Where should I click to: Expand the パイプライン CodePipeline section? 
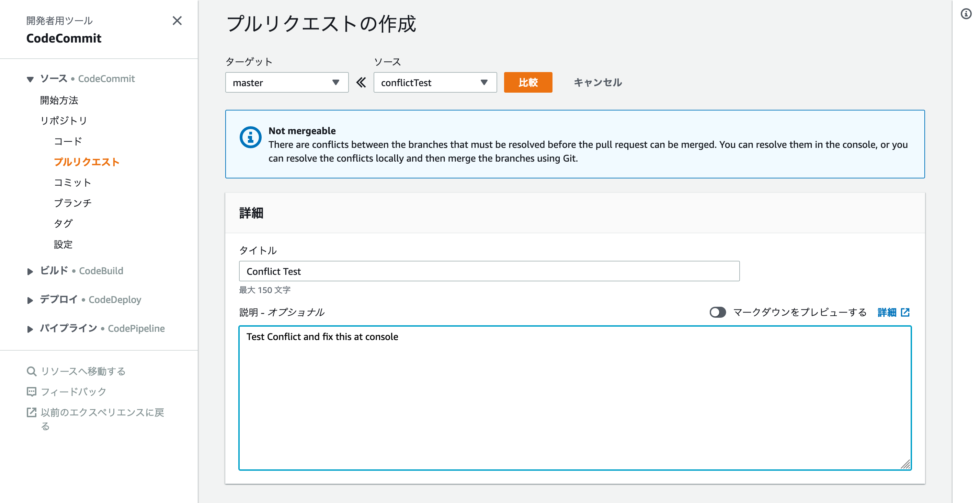coord(30,328)
